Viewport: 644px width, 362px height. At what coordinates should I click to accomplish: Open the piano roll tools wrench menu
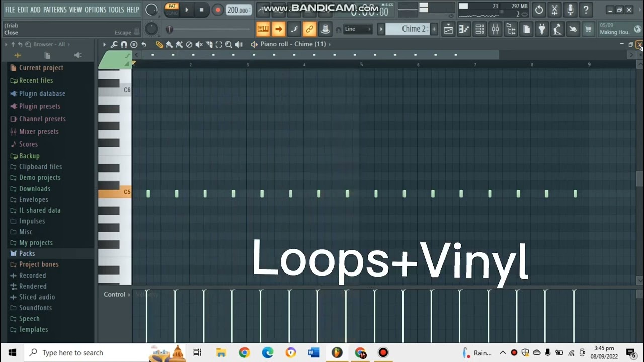click(x=114, y=44)
